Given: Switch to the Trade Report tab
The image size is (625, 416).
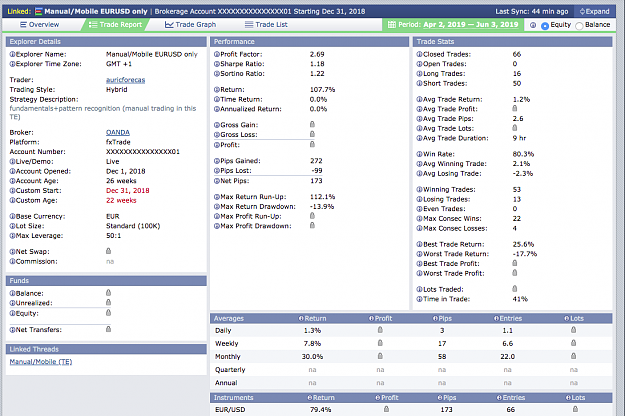Looking at the screenshot, I should point(115,25).
